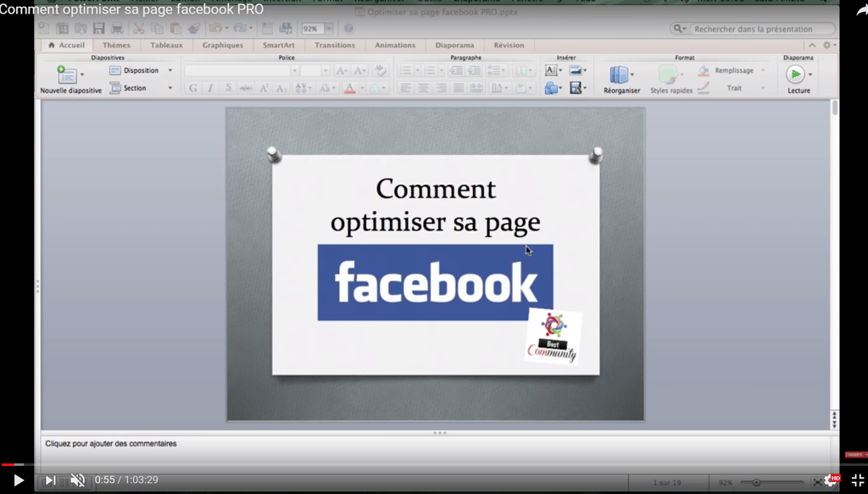
Task: Collapse the ribbon with chevron arrow
Action: (x=812, y=46)
